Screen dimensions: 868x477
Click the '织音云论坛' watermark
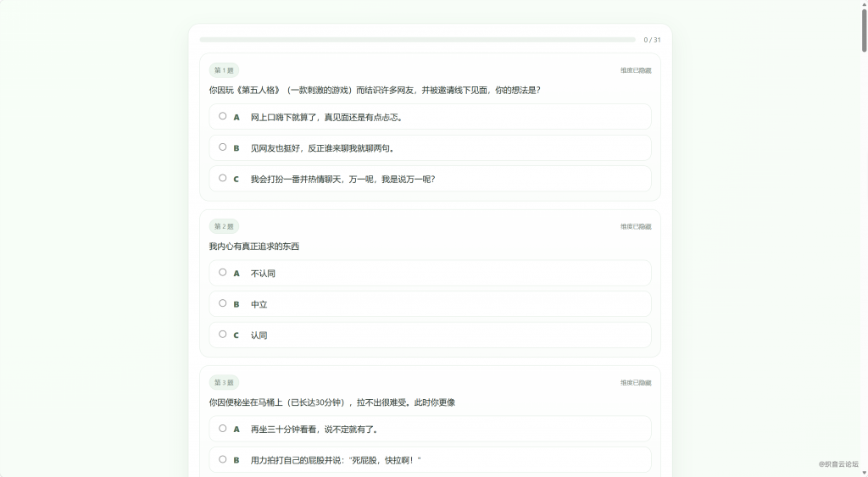pos(838,464)
